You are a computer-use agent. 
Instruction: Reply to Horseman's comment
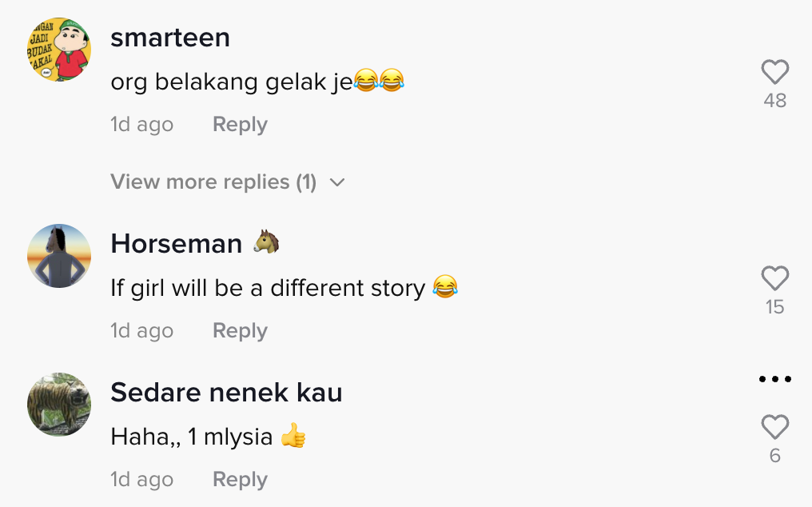click(x=240, y=331)
